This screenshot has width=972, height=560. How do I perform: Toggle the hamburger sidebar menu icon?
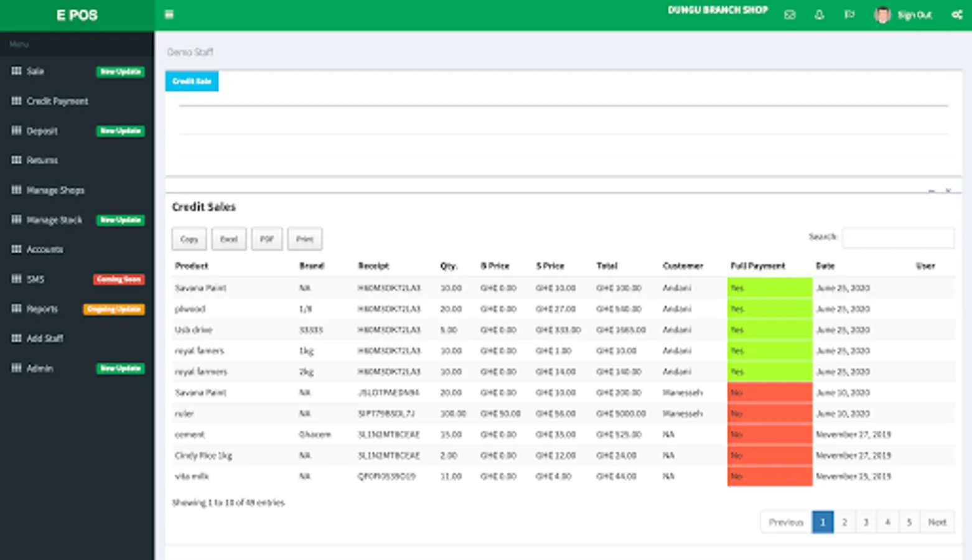[169, 14]
